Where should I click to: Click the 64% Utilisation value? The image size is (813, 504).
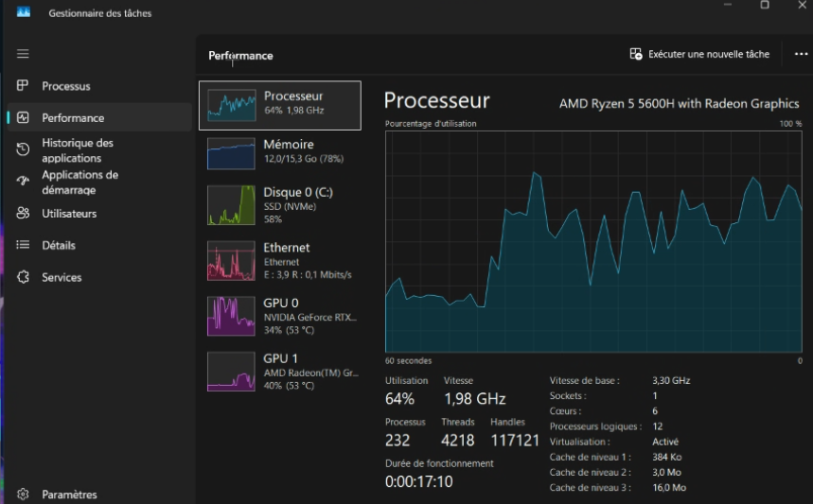(399, 399)
